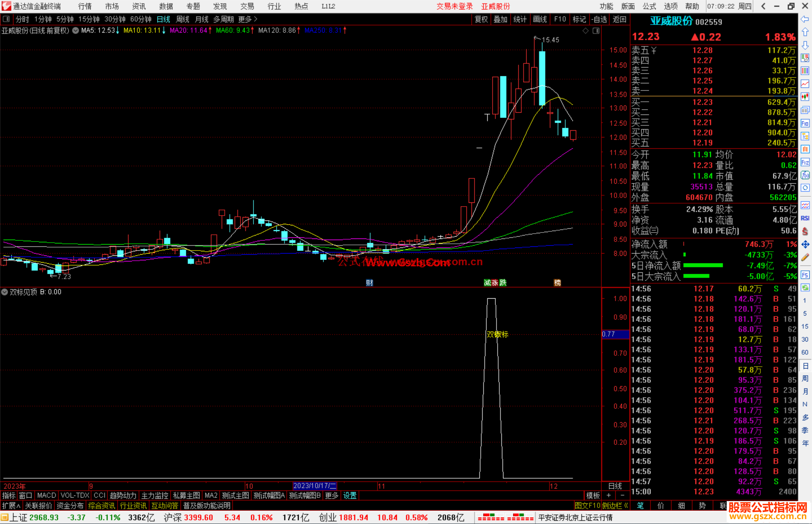Click the back arrow icon in right sidebar
Image resolution: width=812 pixels, height=524 pixels.
pyautogui.click(x=805, y=19)
